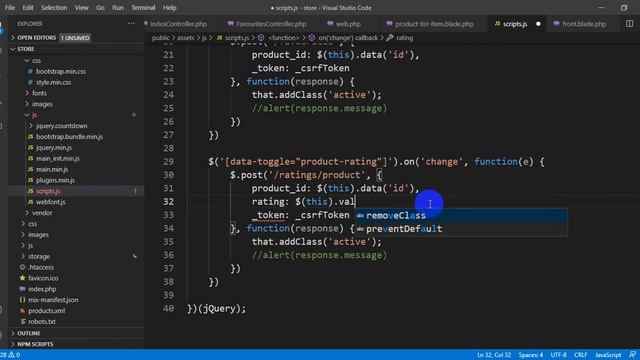Change line ending CRLF

[580, 355]
